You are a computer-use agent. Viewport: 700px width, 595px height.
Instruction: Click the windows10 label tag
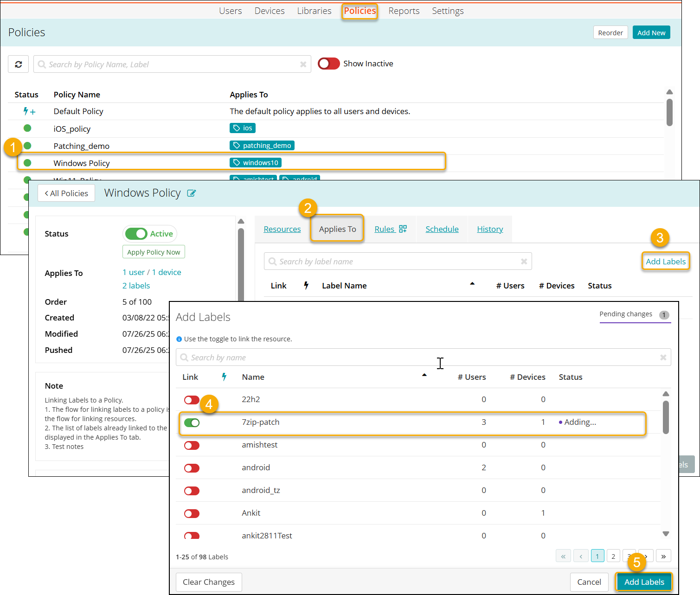(256, 163)
